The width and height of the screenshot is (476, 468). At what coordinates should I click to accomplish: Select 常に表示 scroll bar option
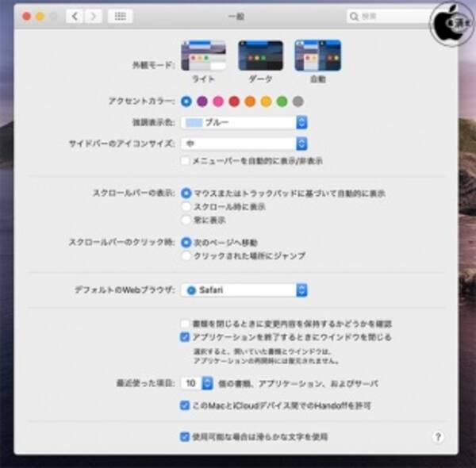pyautogui.click(x=186, y=220)
